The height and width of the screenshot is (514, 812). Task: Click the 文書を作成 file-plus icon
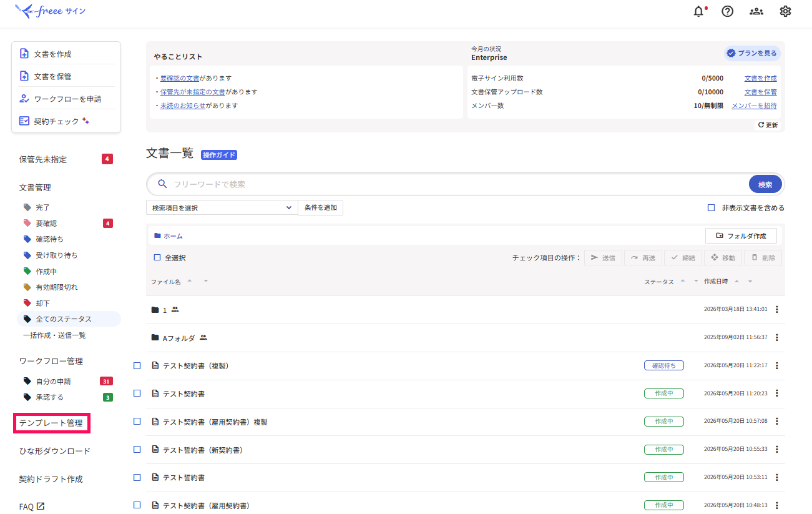[x=24, y=54]
